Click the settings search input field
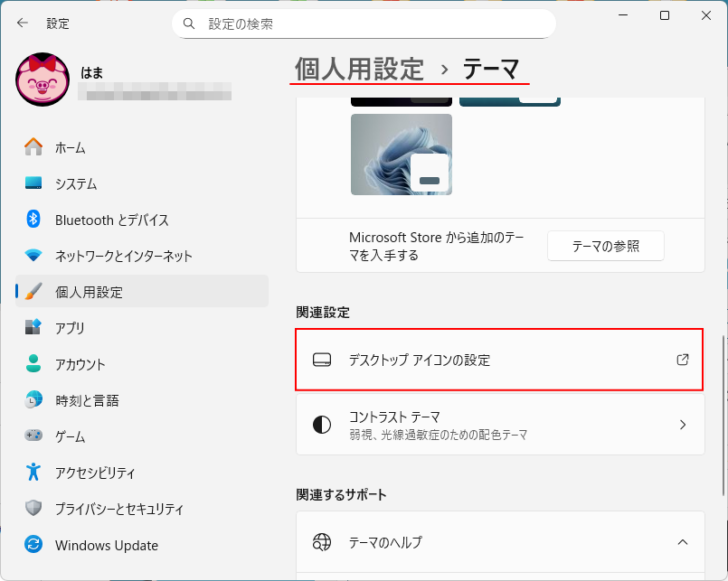The height and width of the screenshot is (581, 728). (x=364, y=24)
